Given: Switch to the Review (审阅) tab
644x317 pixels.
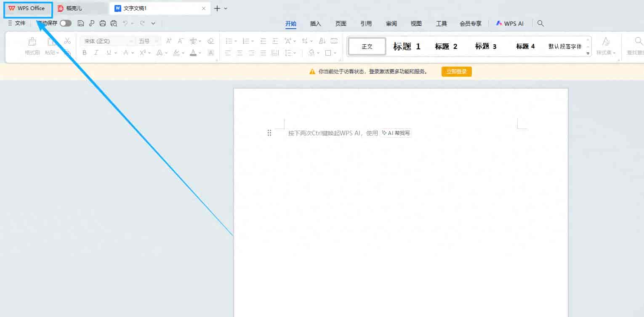Looking at the screenshot, I should pos(391,24).
